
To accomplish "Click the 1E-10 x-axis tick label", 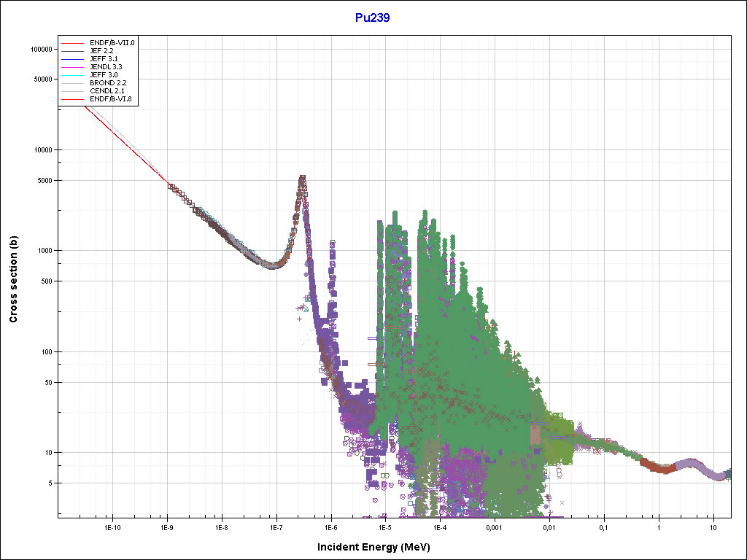I will pyautogui.click(x=112, y=526).
